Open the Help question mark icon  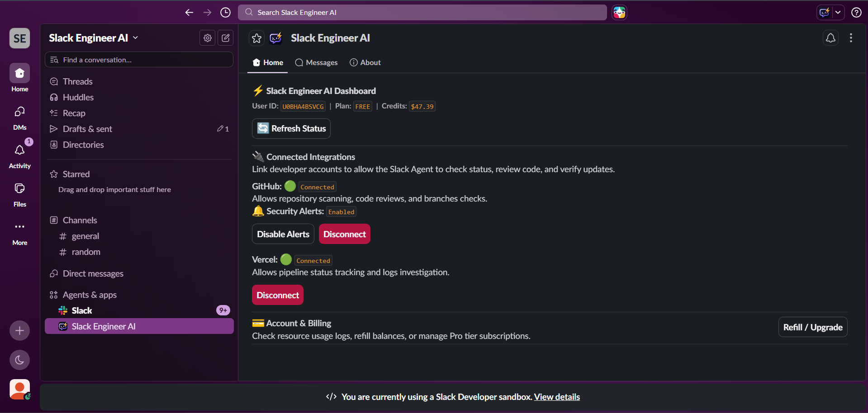tap(856, 13)
